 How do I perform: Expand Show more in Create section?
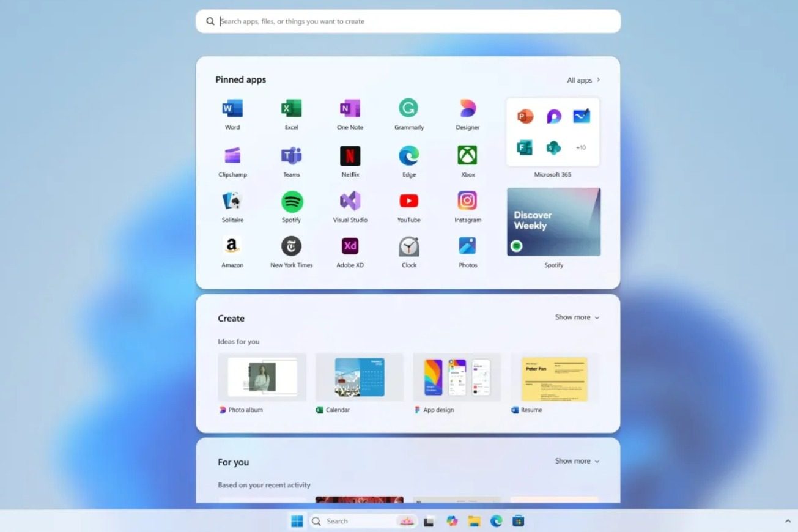coord(577,317)
